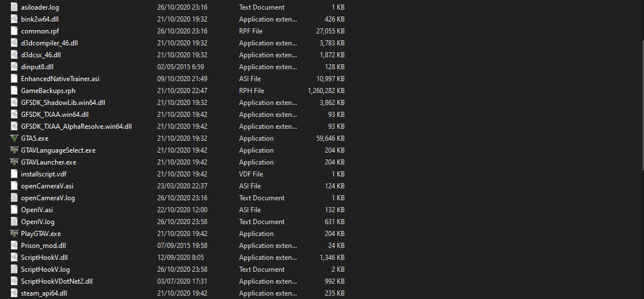Image resolution: width=644 pixels, height=299 pixels.
Task: Click the RPF File type label
Action: pyautogui.click(x=251, y=31)
